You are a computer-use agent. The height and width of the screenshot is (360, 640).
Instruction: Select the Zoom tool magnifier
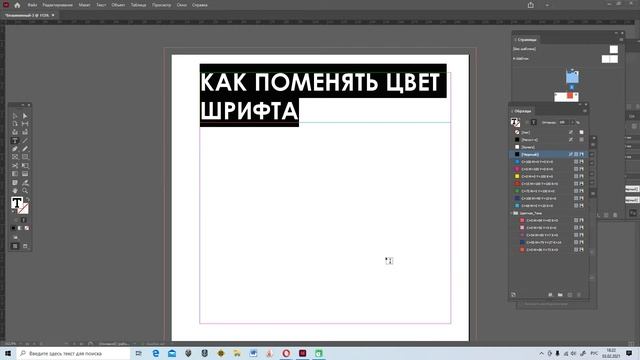[25, 191]
